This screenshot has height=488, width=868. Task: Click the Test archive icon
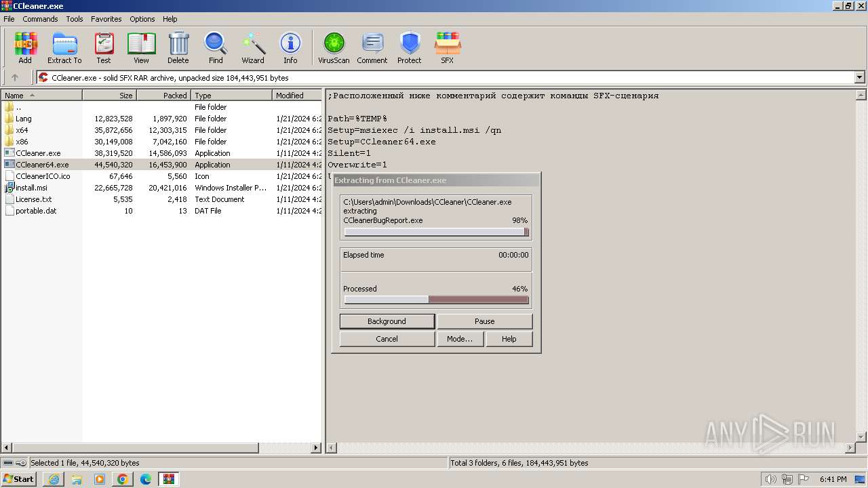(x=104, y=48)
